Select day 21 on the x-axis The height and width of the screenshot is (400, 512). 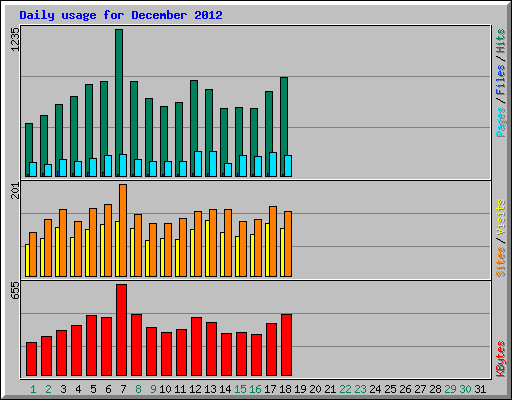click(330, 389)
